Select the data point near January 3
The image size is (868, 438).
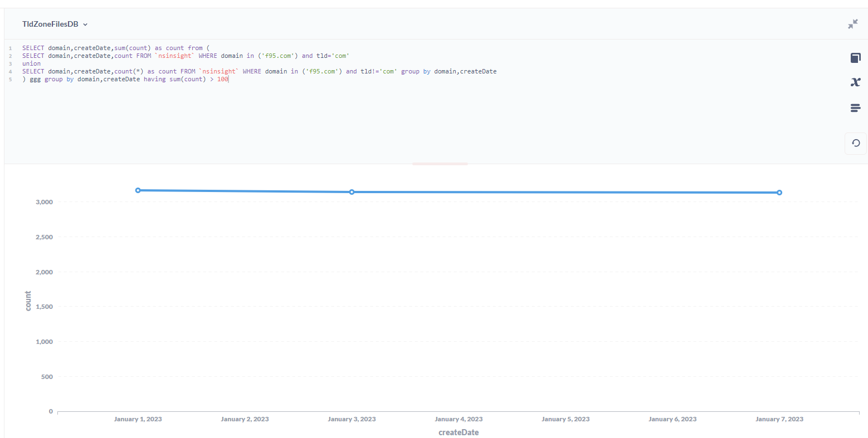point(352,191)
